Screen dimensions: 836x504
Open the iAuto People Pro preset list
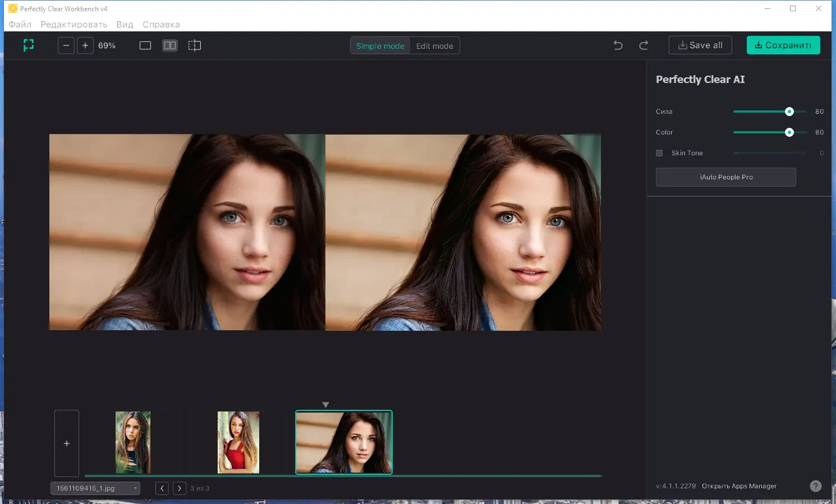[x=725, y=177]
